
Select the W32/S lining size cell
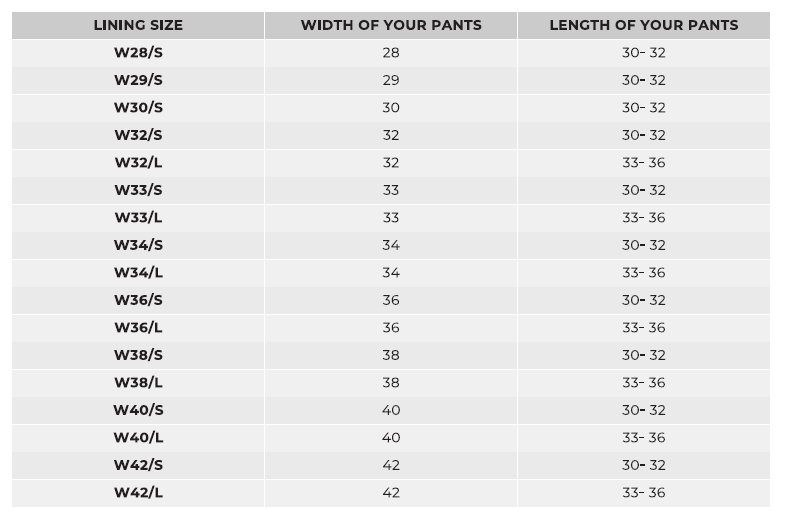pyautogui.click(x=138, y=135)
